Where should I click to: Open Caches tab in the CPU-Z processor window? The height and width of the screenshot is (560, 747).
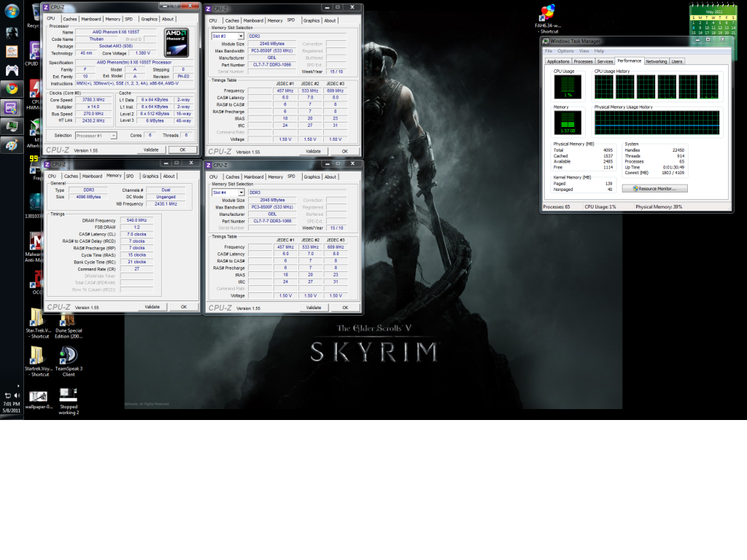tap(70, 19)
